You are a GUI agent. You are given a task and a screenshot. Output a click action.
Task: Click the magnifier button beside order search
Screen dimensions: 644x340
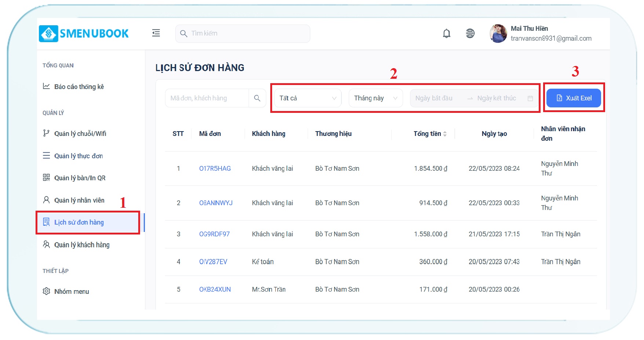coord(257,98)
